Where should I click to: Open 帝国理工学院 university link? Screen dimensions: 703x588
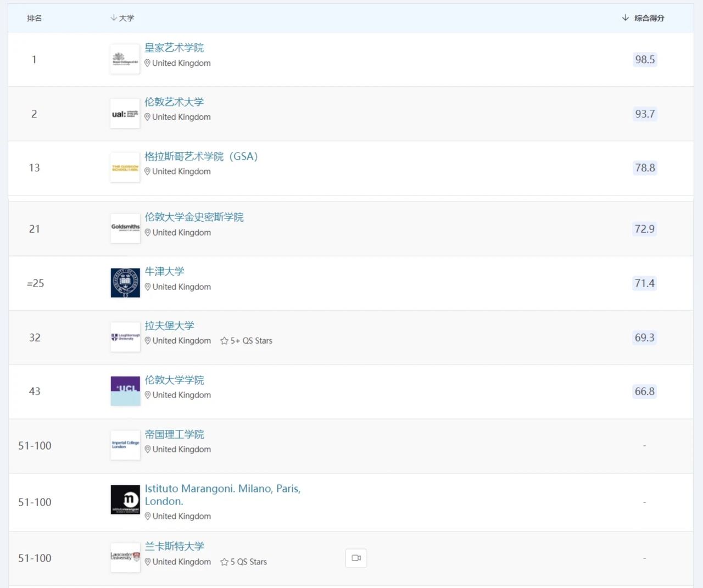click(x=174, y=434)
